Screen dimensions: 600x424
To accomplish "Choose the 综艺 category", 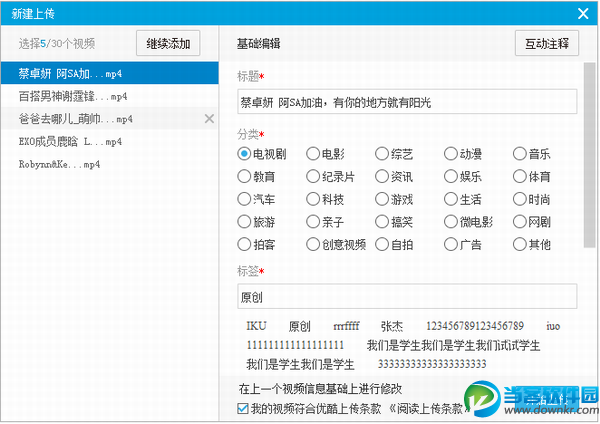I will click(x=394, y=154).
